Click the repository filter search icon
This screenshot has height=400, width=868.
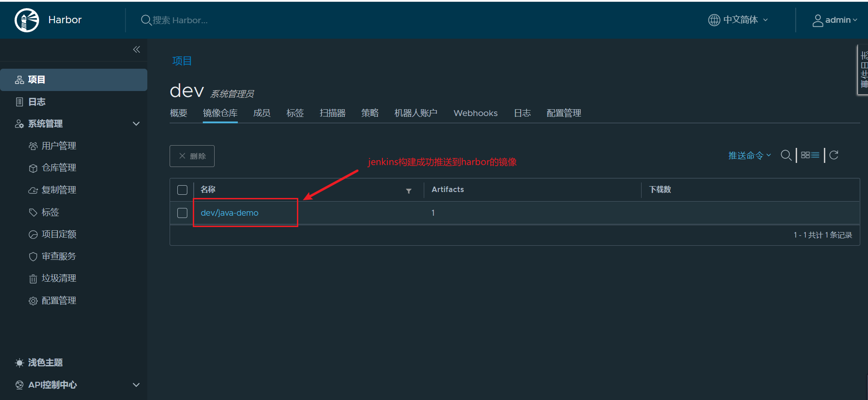[786, 155]
